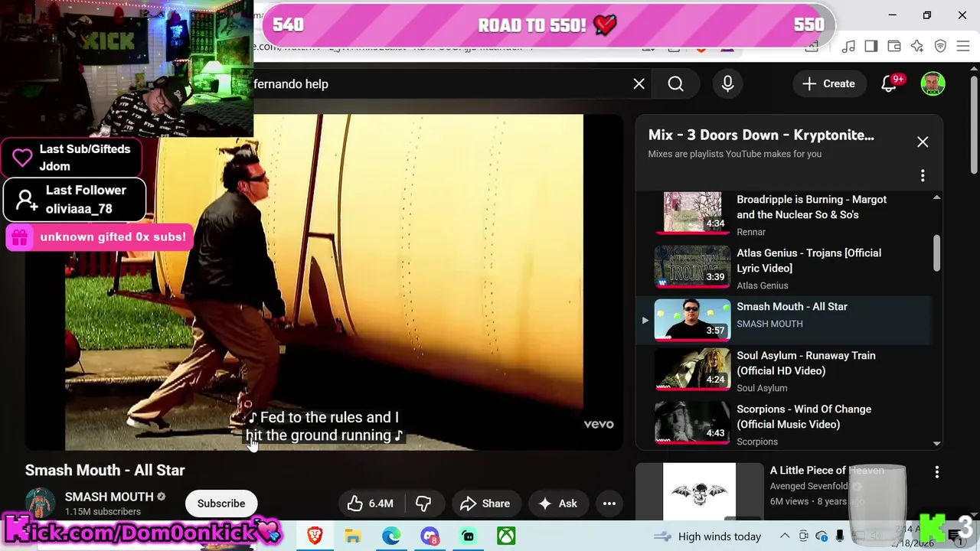The height and width of the screenshot is (551, 980).
Task: Open the account avatar menu
Action: (933, 84)
